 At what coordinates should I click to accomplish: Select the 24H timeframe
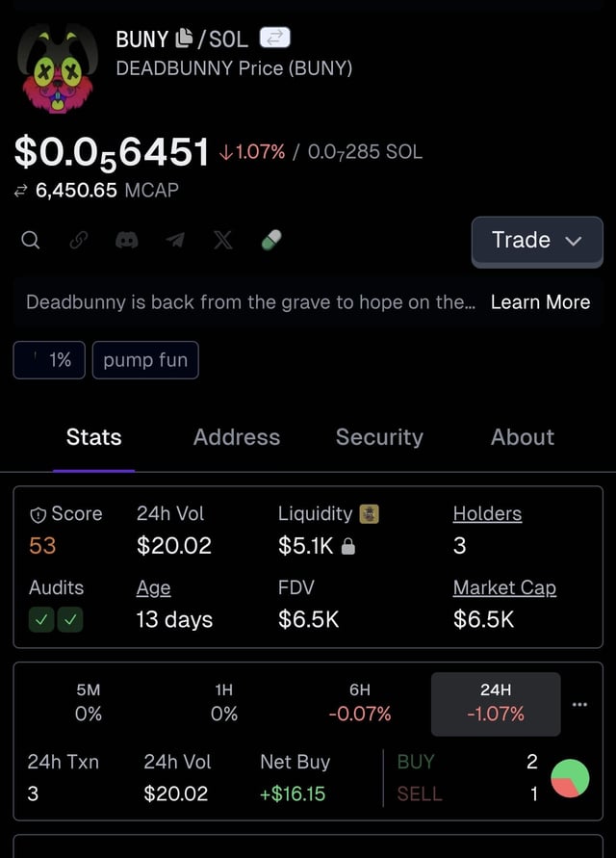[495, 703]
